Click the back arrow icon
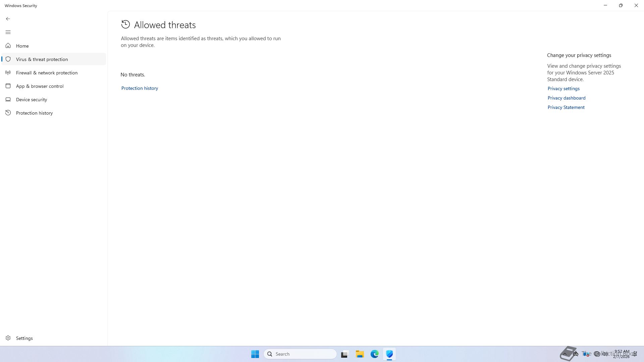The height and width of the screenshot is (362, 644). tap(8, 19)
